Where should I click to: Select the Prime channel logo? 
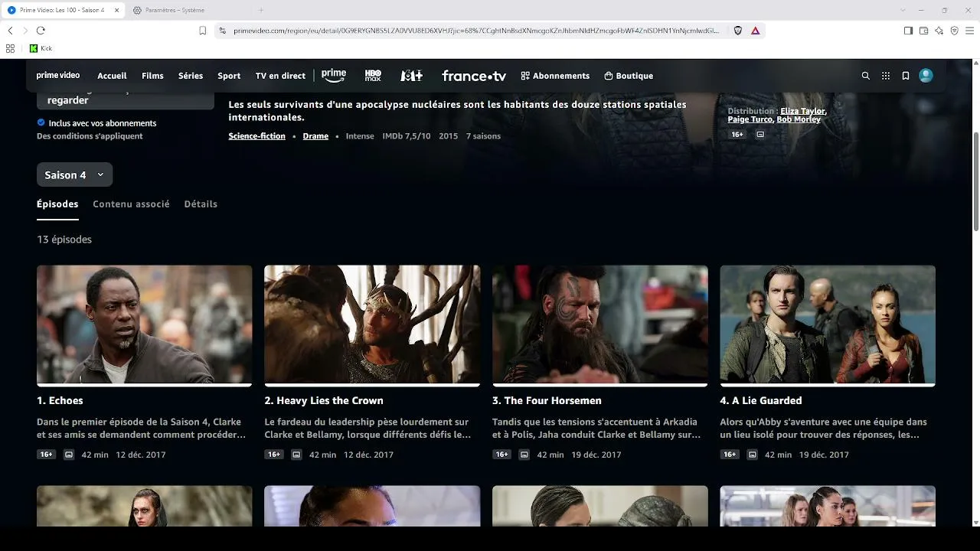(x=334, y=76)
